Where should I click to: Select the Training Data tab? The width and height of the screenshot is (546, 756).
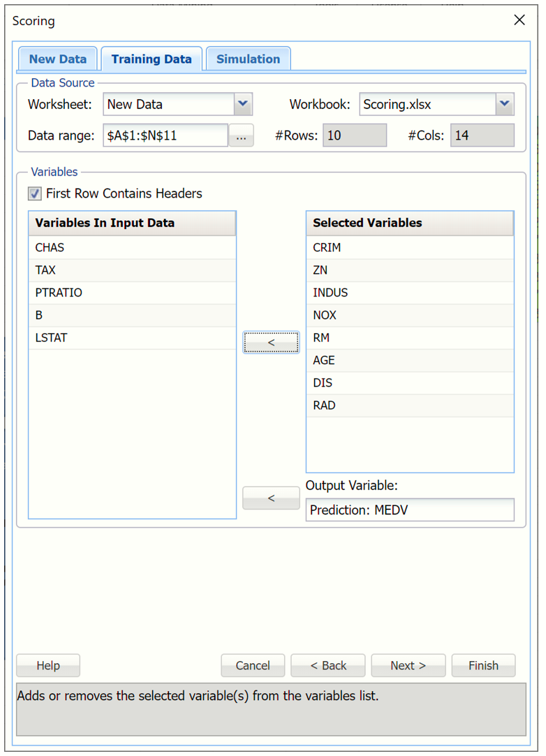click(x=152, y=59)
